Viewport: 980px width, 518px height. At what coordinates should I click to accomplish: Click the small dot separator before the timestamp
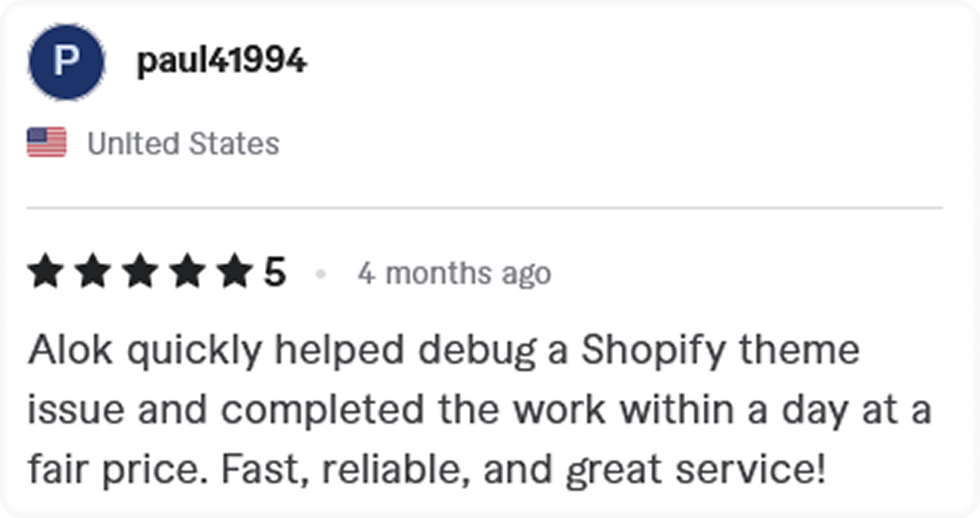click(321, 274)
